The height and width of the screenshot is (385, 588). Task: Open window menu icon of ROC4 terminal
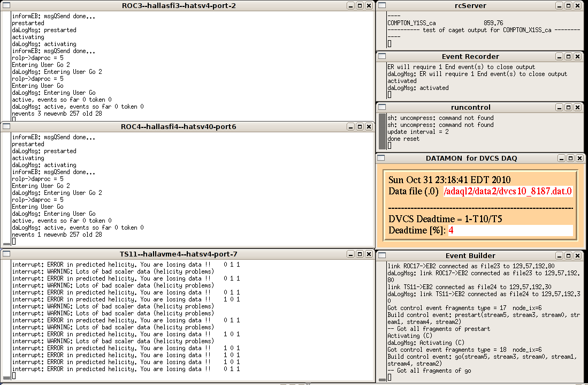tap(6, 126)
